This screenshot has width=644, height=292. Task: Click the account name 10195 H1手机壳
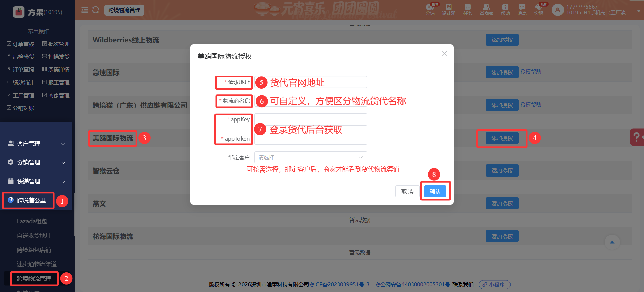[598, 13]
